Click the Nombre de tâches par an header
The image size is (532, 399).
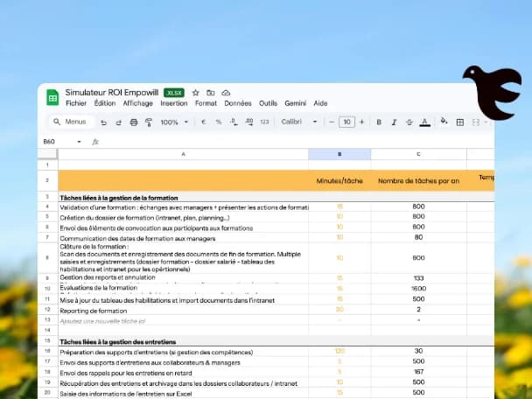418,181
